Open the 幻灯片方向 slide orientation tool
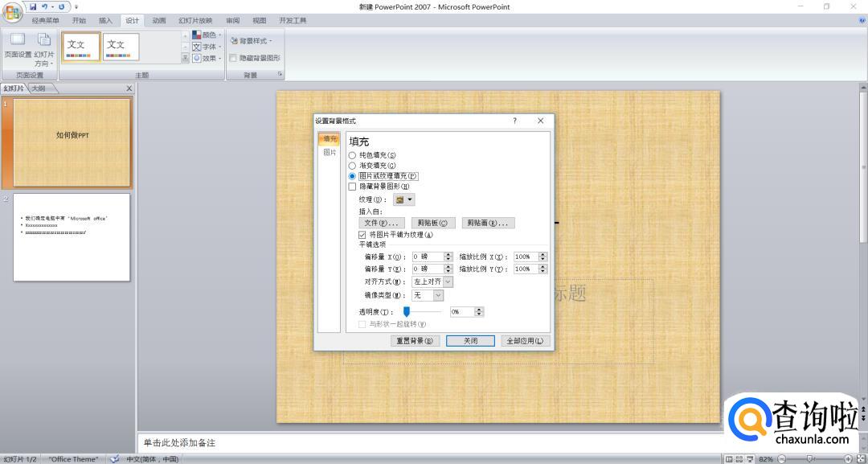The image size is (868, 464). click(43, 50)
